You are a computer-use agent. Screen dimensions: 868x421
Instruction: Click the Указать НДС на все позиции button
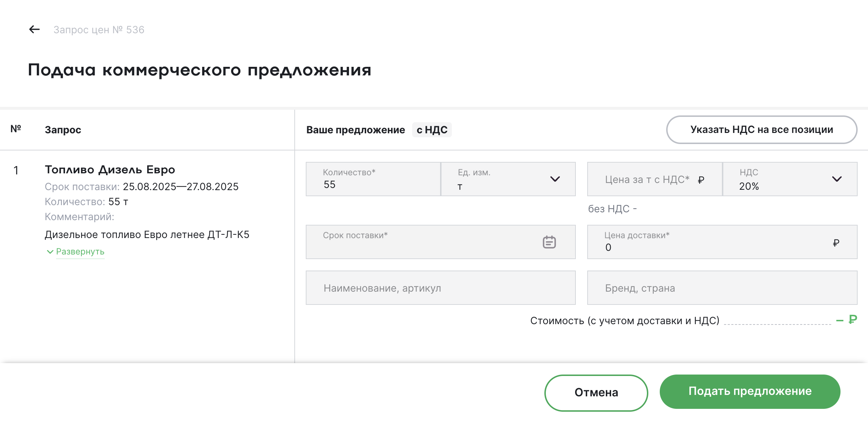point(762,129)
